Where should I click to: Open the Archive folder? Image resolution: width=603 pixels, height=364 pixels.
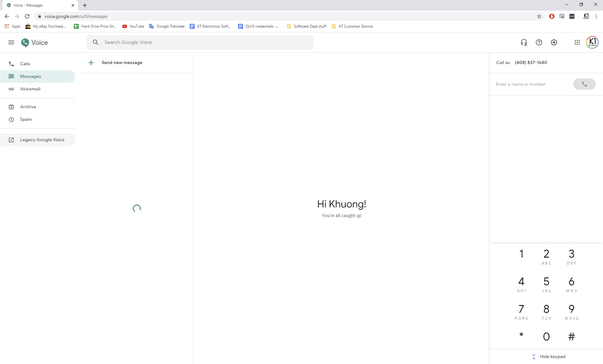(x=28, y=107)
